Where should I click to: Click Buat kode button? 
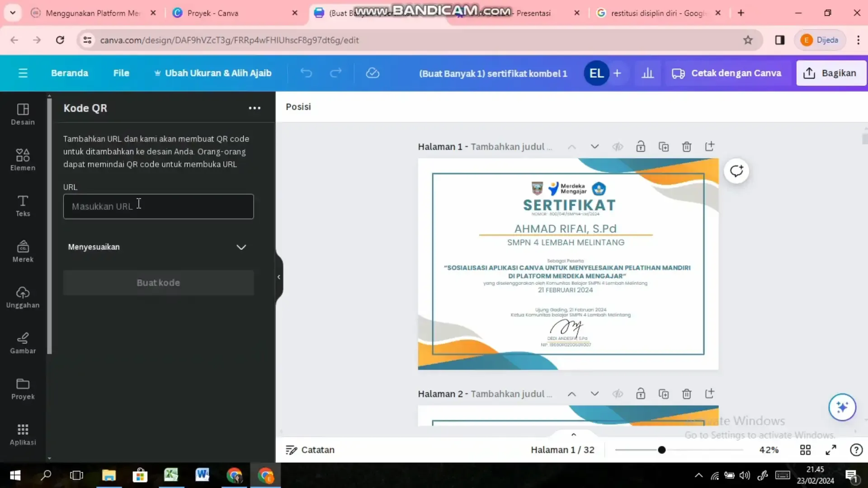click(x=158, y=283)
